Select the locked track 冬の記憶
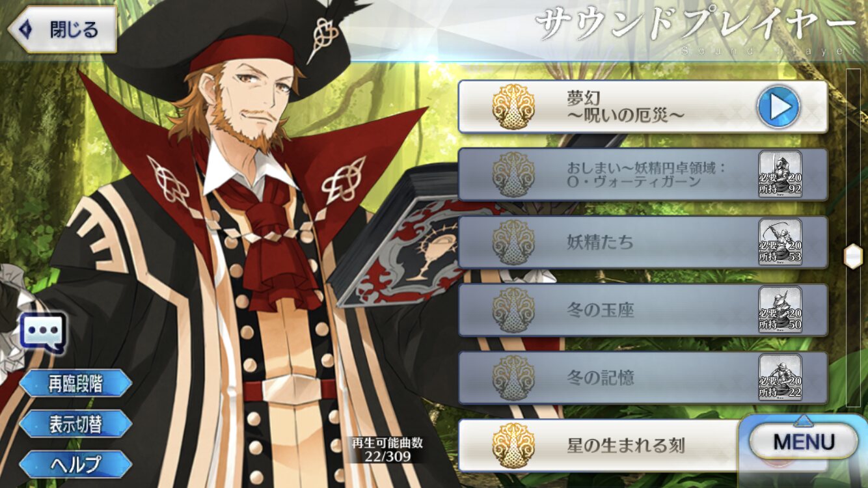 643,377
